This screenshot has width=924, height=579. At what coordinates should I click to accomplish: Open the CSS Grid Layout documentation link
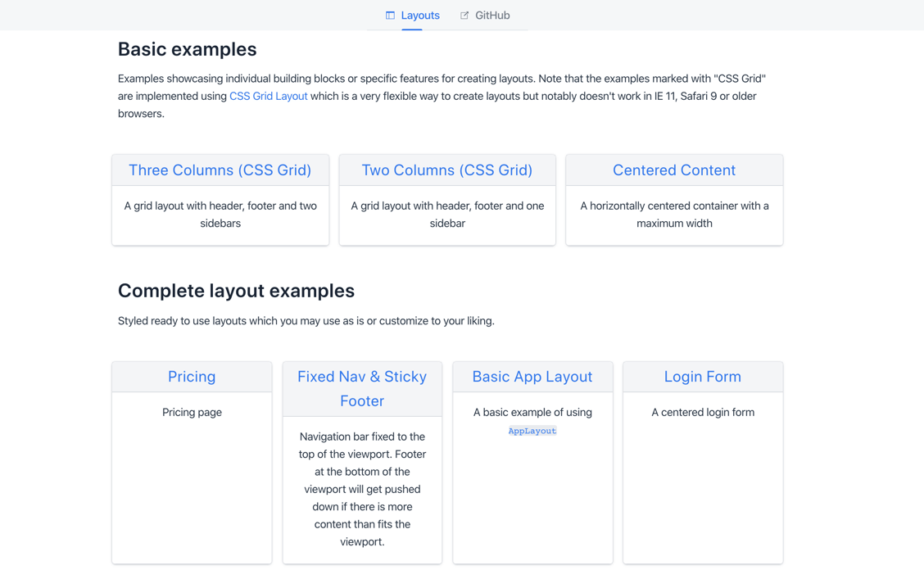click(x=268, y=96)
